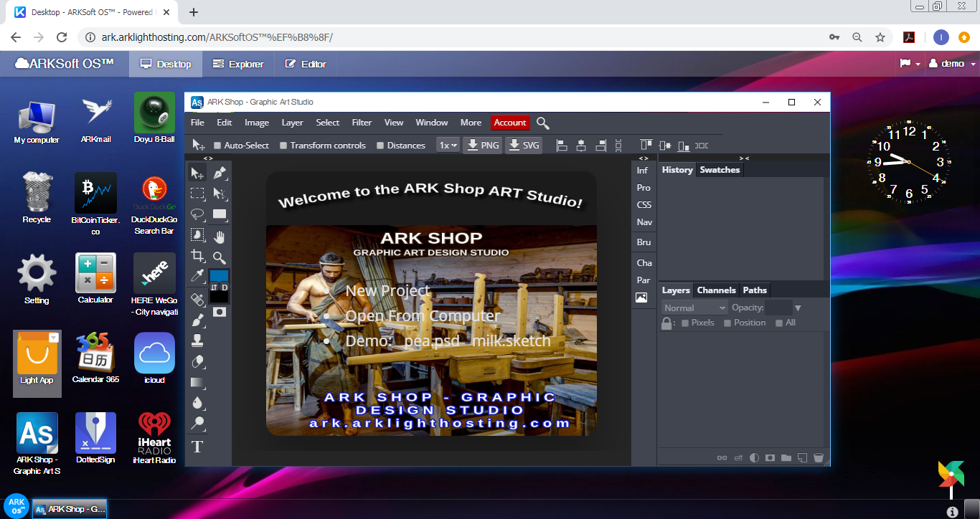Open the Filter menu
The height and width of the screenshot is (519, 980).
362,123
